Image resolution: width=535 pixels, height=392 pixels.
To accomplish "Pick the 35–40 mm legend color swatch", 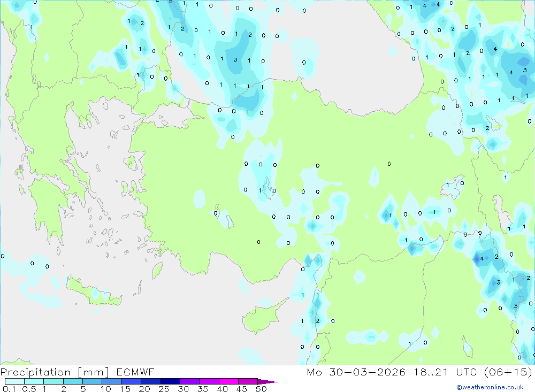I will 209,381.
